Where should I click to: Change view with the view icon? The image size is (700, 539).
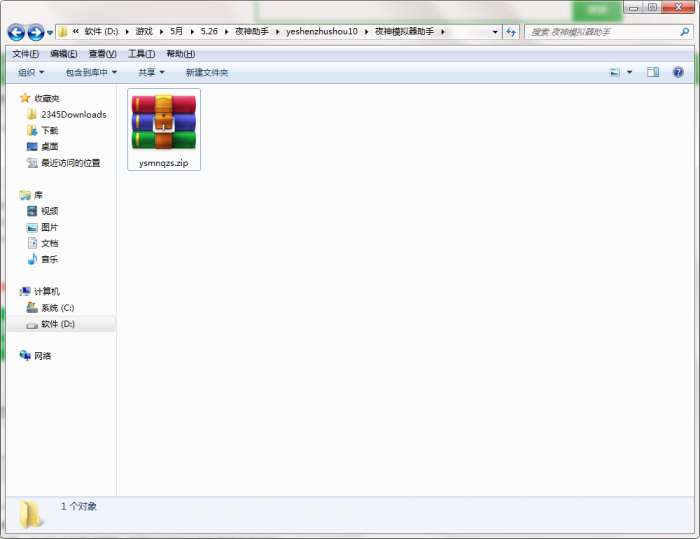[615, 72]
